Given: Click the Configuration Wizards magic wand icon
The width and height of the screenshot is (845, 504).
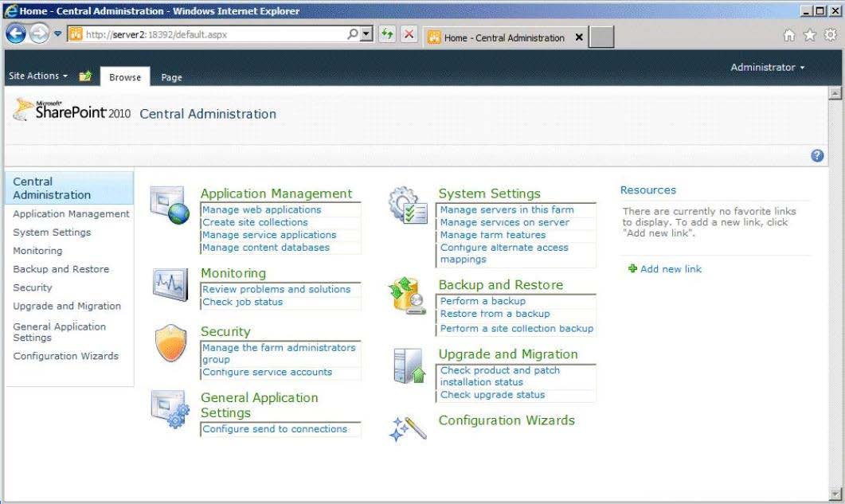Looking at the screenshot, I should [408, 429].
